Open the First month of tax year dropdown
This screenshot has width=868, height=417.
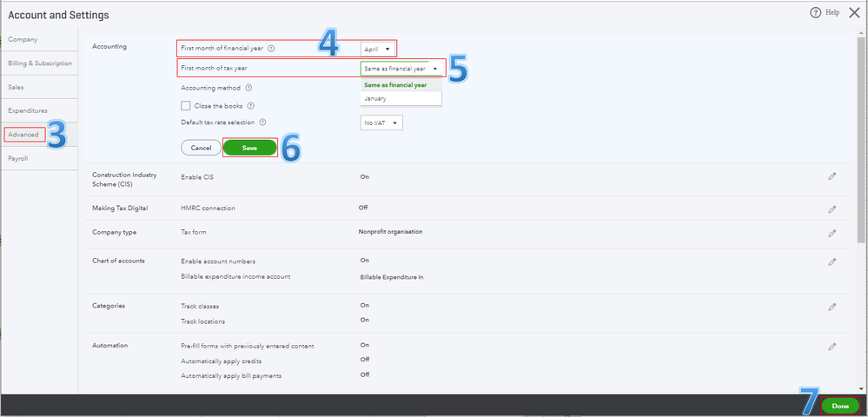(x=402, y=69)
